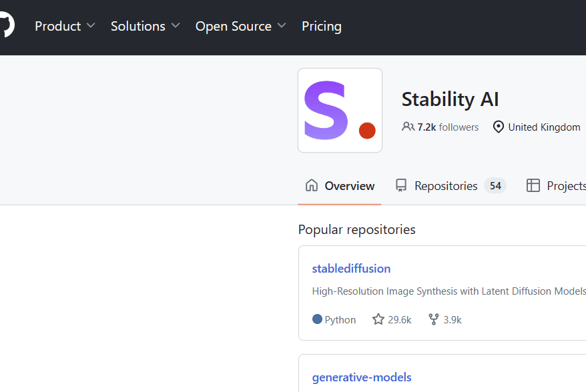Click the star icon on stablediffusion
Screen dimensions: 586x392
point(378,319)
